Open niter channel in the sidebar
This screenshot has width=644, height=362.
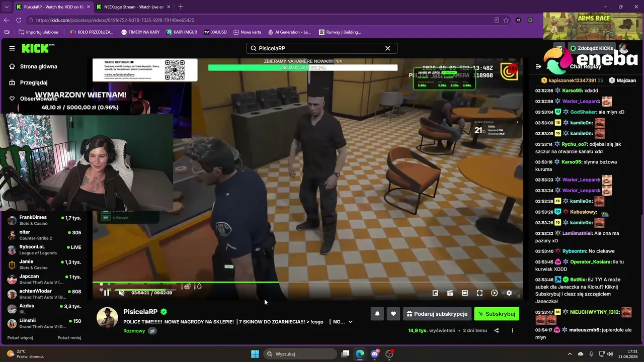pos(44,235)
